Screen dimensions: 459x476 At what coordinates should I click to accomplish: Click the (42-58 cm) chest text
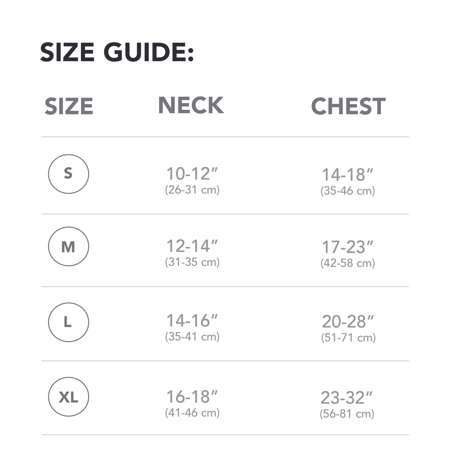[x=348, y=263]
